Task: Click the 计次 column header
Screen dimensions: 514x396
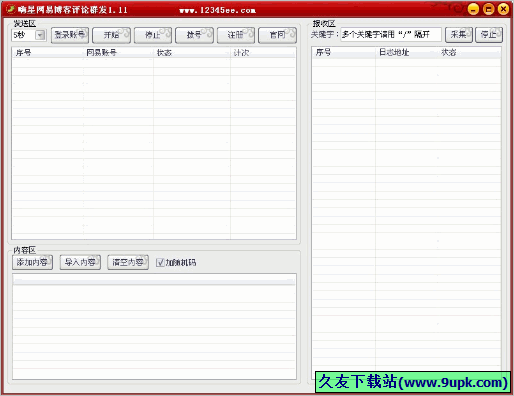Action: click(x=263, y=53)
